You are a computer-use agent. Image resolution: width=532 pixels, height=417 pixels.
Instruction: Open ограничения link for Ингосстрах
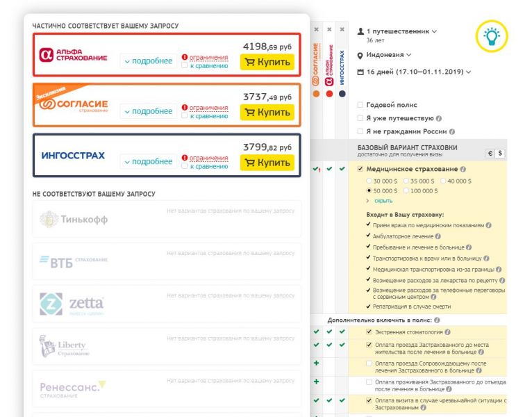click(x=208, y=158)
